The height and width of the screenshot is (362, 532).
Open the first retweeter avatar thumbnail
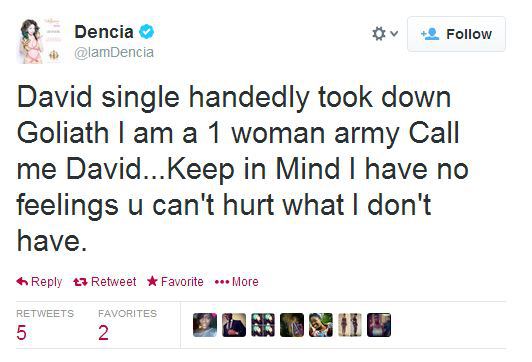tap(205, 325)
